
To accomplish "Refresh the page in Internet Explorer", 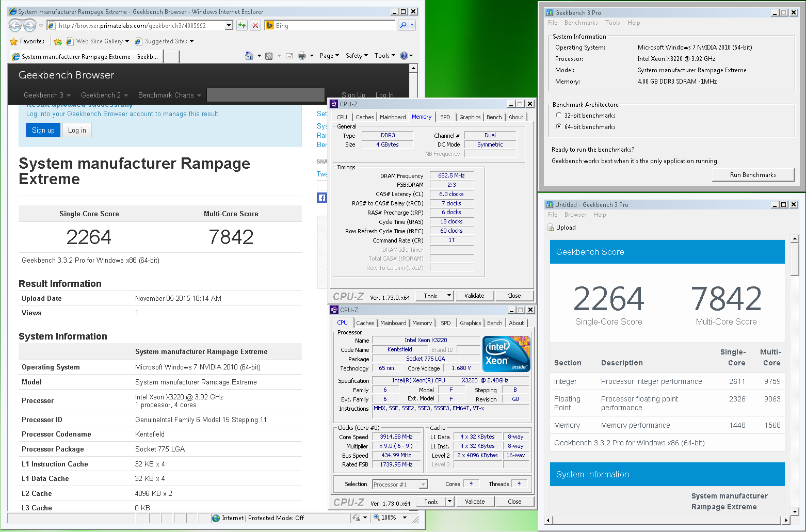I will (242, 25).
